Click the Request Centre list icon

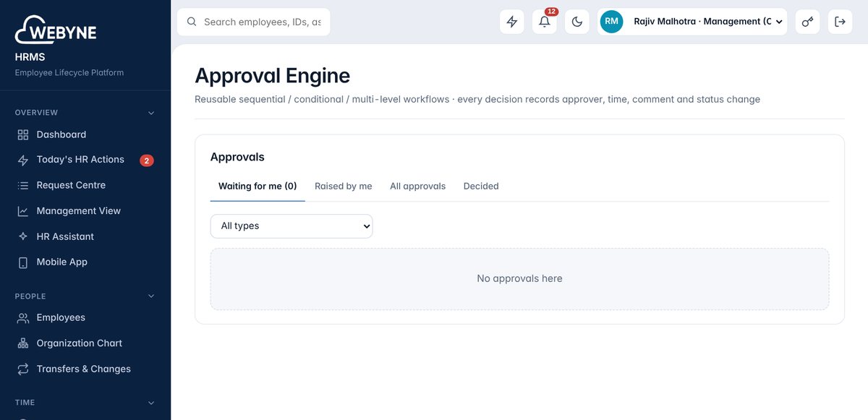(x=23, y=185)
